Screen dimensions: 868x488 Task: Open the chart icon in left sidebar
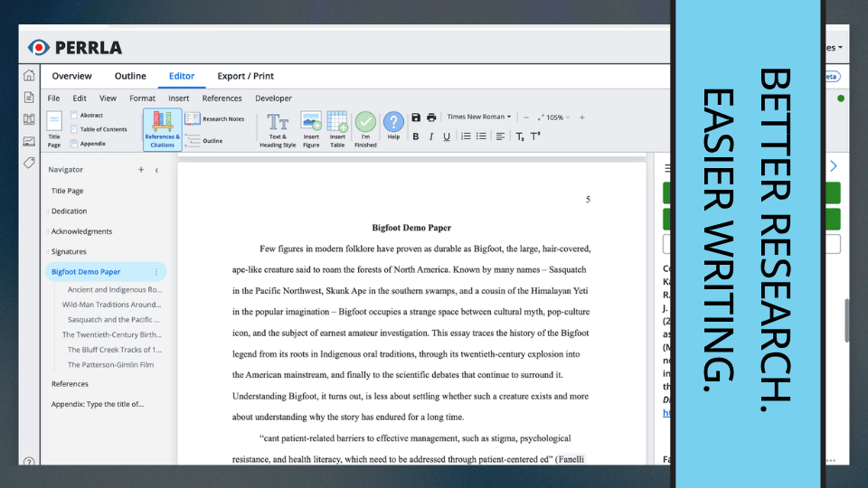[29, 141]
